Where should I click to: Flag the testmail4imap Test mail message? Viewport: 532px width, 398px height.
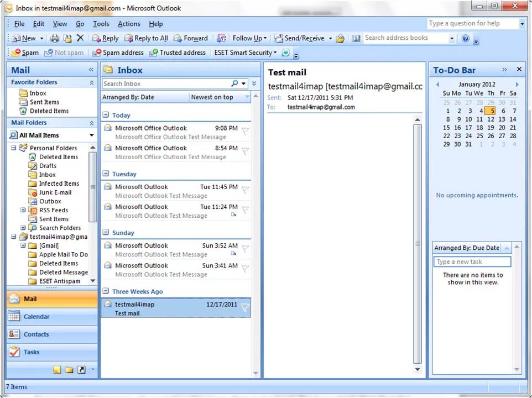(246, 307)
